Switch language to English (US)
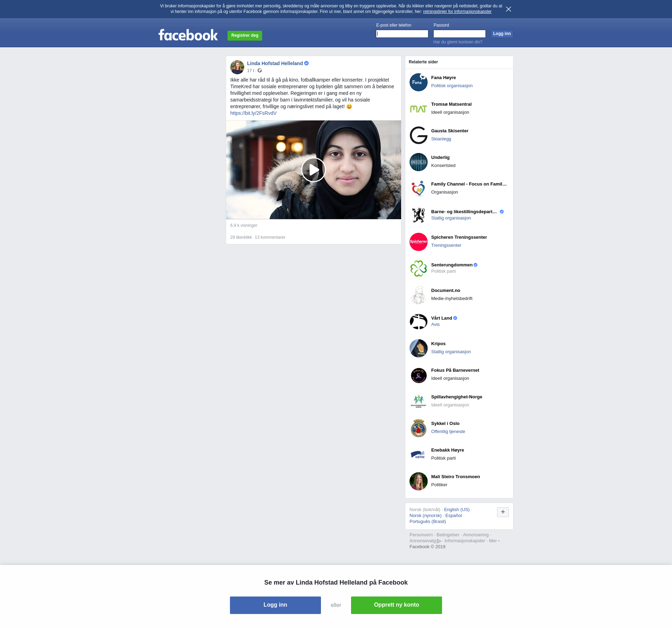Screen dimensions: 672x628 (457, 510)
